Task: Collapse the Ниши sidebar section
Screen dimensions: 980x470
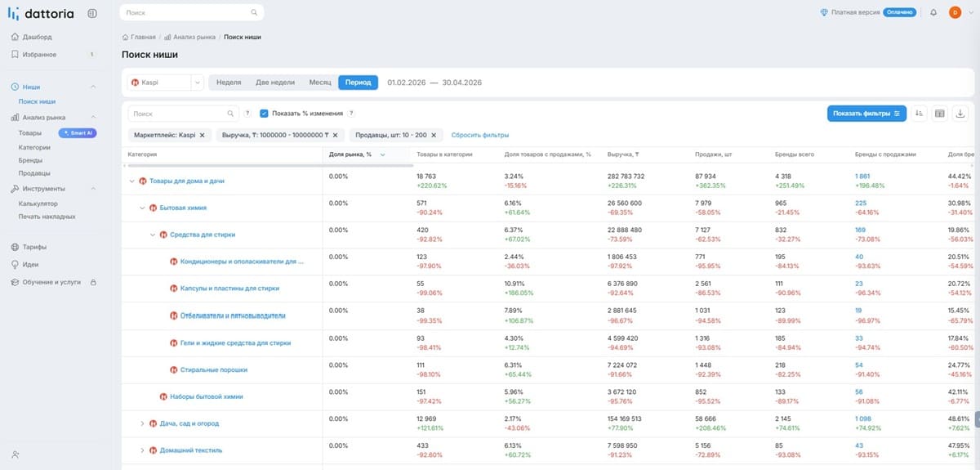Action: [92, 87]
